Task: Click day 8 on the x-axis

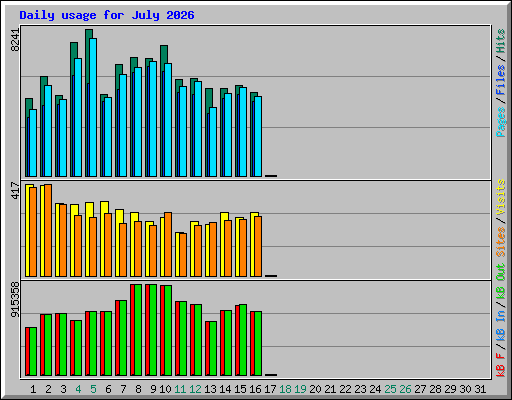Action: tap(138, 389)
